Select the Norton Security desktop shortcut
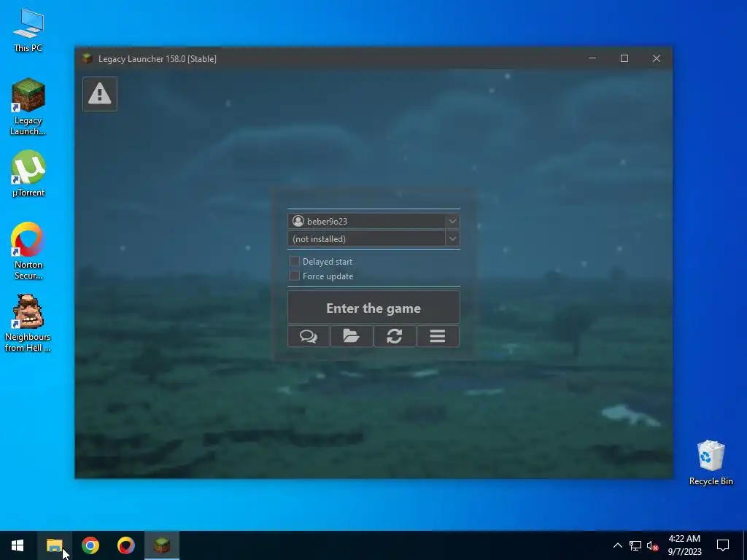This screenshot has width=747, height=560. click(28, 251)
